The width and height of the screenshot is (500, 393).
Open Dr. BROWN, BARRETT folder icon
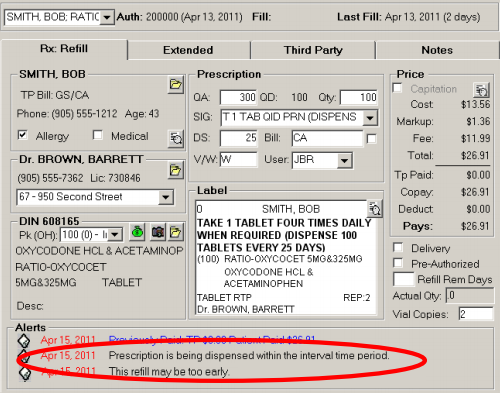coord(176,170)
